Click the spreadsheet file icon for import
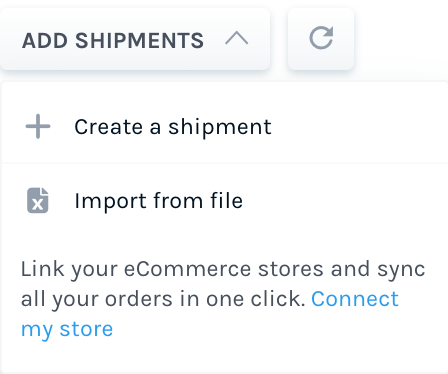Viewport: 448px width, 374px height. click(38, 200)
